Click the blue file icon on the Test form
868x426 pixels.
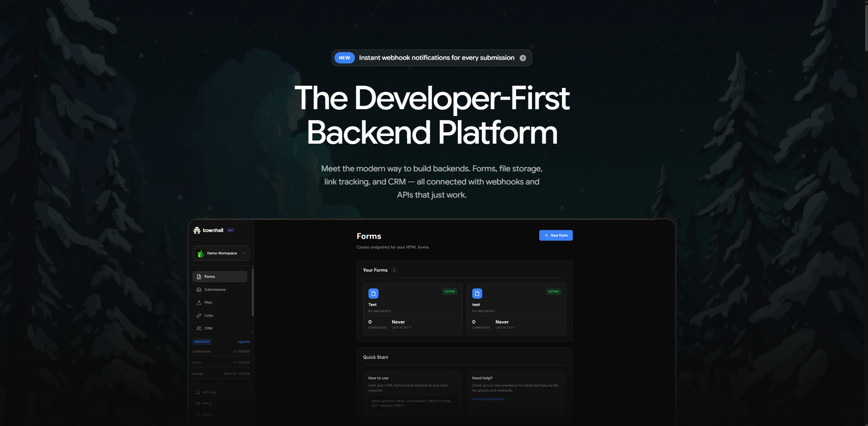(374, 293)
